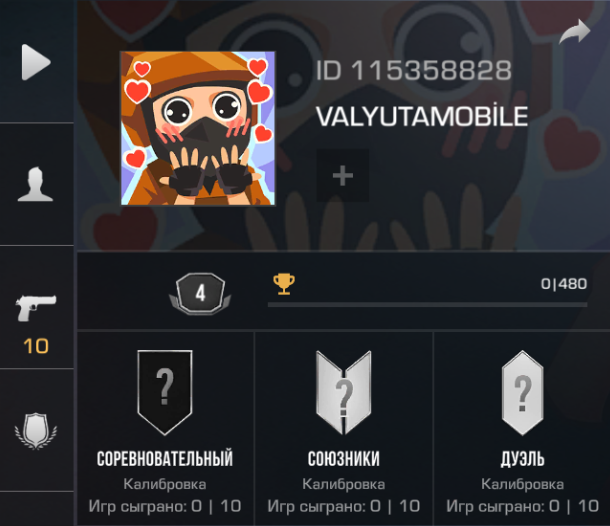Open the pistol inventory icon

pyautogui.click(x=36, y=308)
